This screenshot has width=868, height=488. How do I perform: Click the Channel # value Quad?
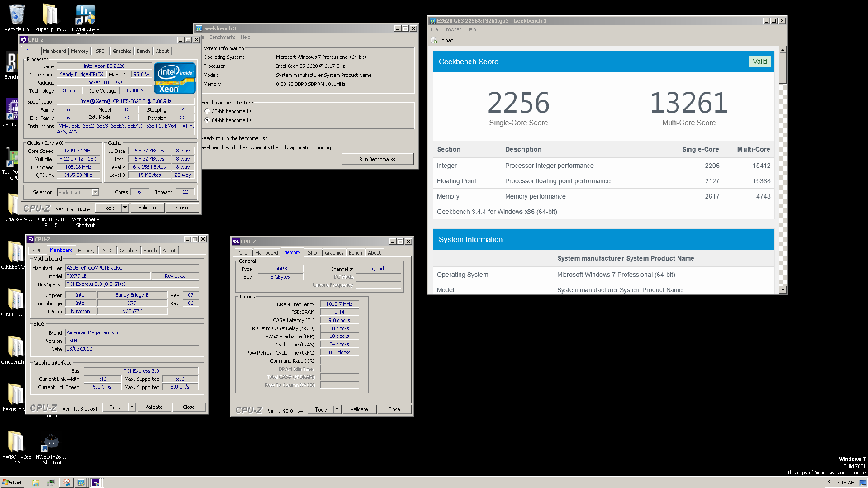[378, 269]
